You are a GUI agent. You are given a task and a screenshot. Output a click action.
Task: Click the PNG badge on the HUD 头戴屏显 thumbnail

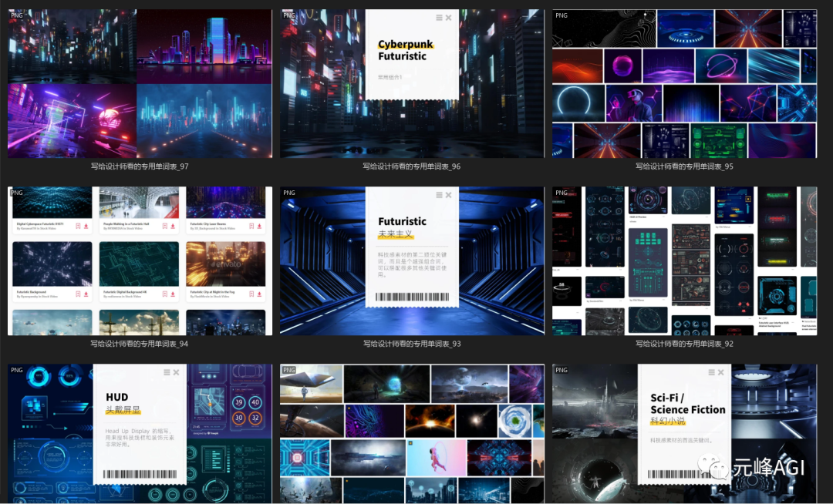pos(17,370)
